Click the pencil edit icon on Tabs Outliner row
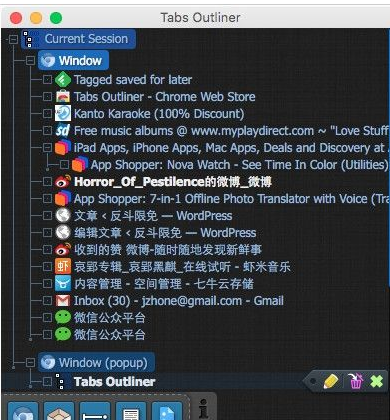The width and height of the screenshot is (390, 420). 331,381
